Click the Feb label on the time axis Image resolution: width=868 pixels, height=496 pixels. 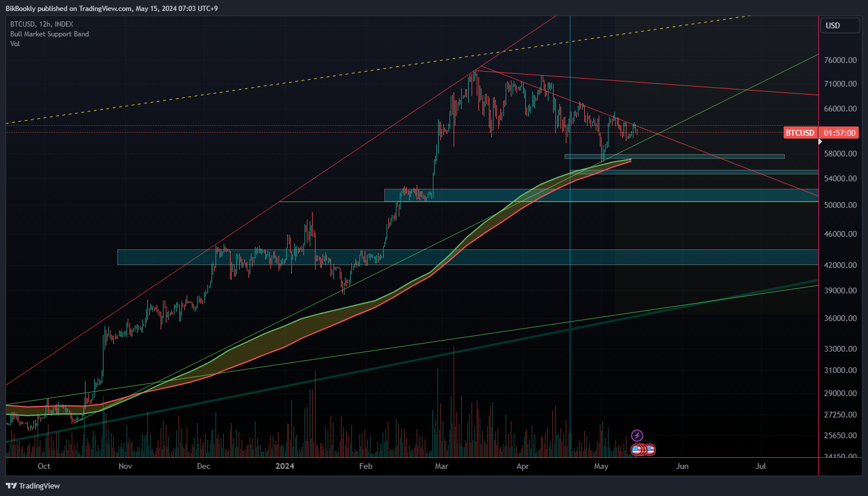tap(366, 466)
